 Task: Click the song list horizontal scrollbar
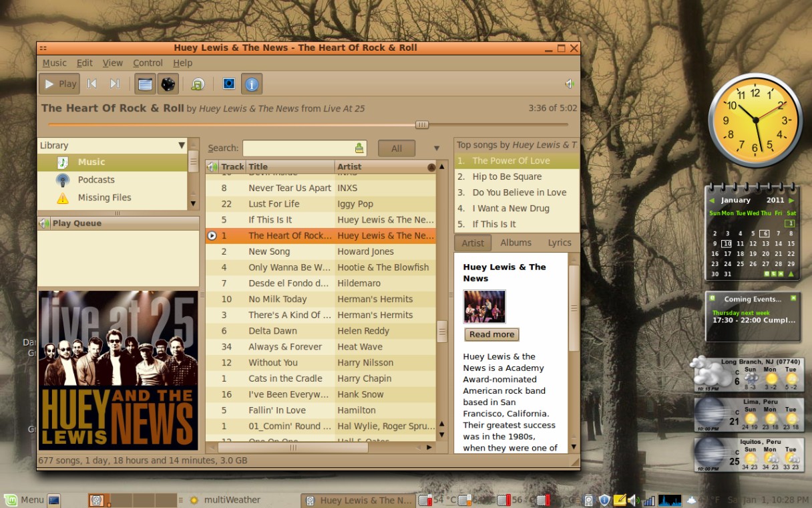(x=292, y=447)
